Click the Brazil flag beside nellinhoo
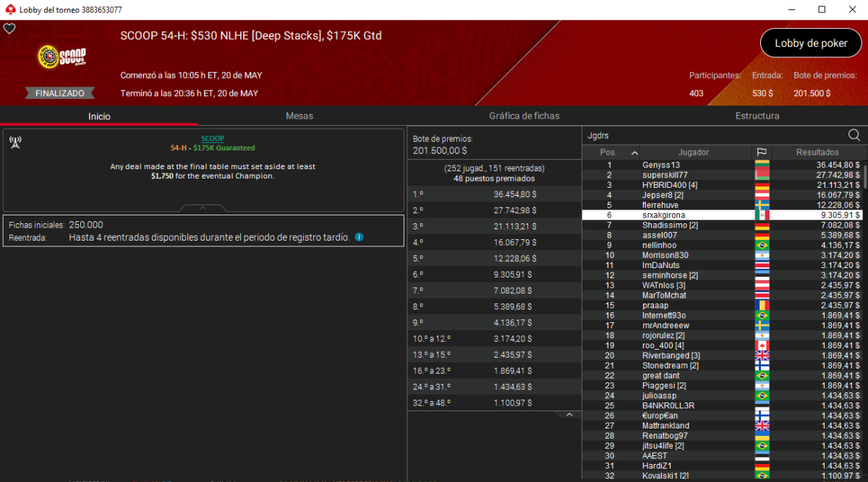 (x=762, y=246)
